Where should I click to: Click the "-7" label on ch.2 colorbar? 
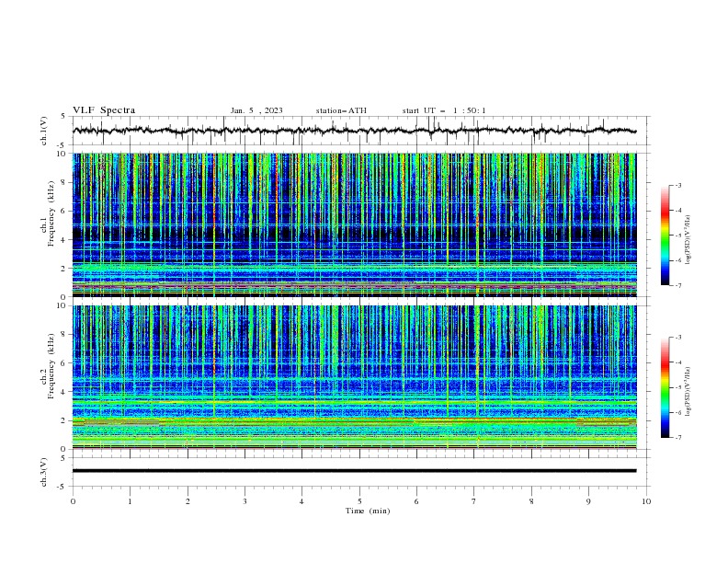click(678, 437)
